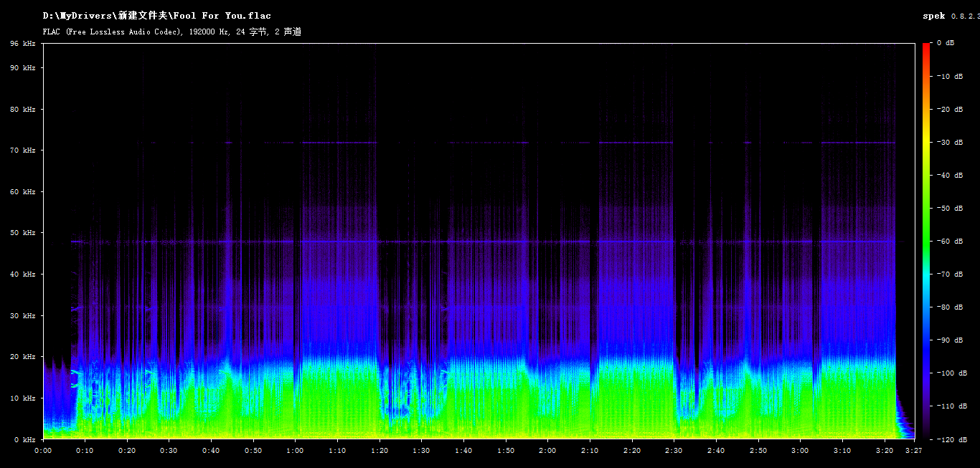980x468 pixels.
Task: Click the 2:30 time axis label
Action: [x=674, y=451]
